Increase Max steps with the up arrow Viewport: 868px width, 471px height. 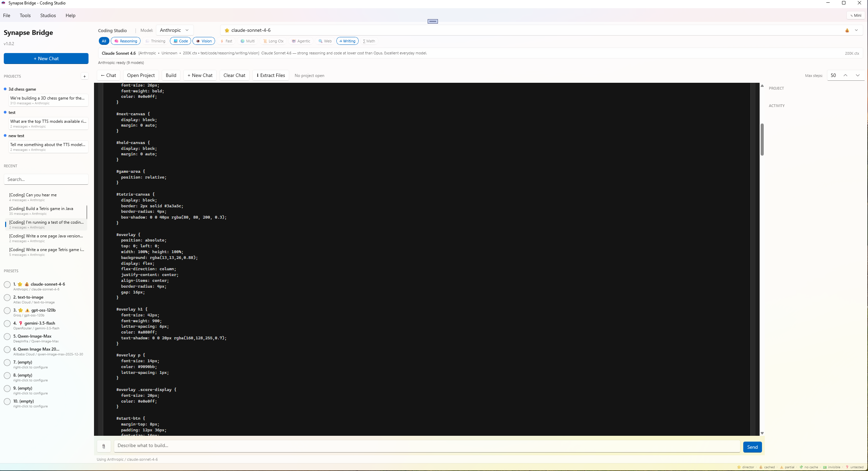point(845,76)
